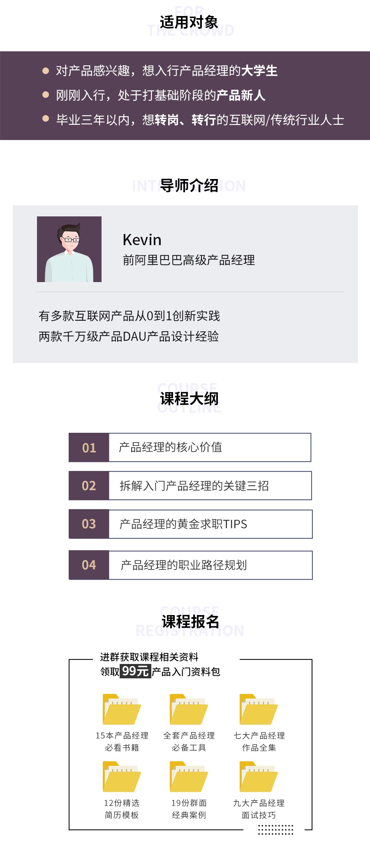Click the dotted pattern decoration near registration box
Screen dimensions: 370x868
pos(275,829)
